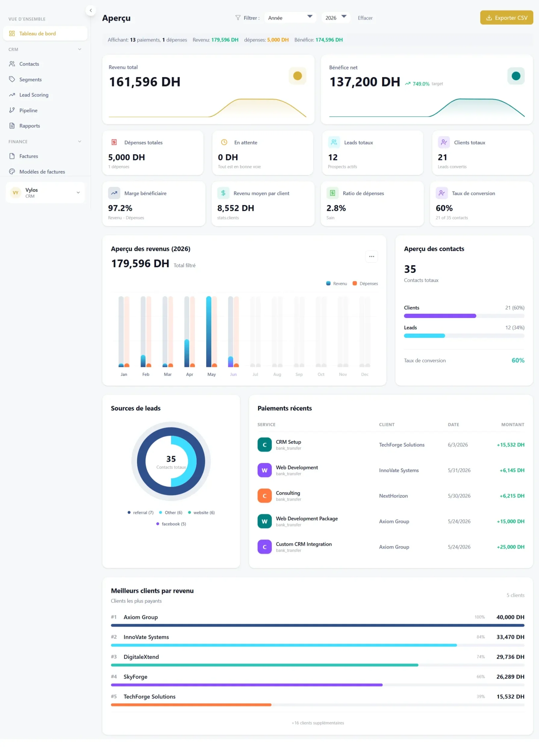Toggle referral (7) legend entry
The width and height of the screenshot is (539, 756).
140,513
